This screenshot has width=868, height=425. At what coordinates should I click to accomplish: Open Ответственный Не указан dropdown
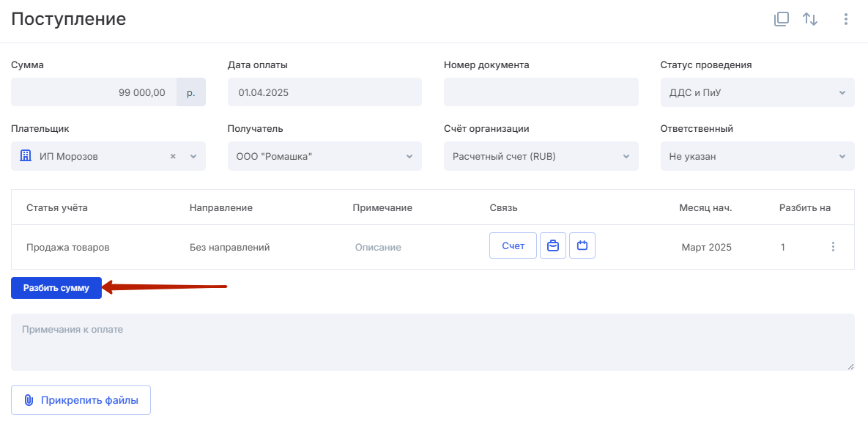[754, 156]
